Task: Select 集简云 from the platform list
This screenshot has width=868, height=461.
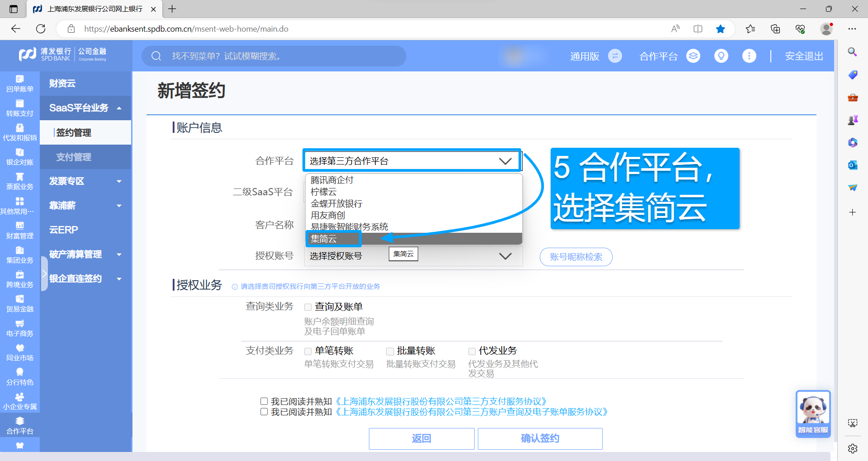Action: (414, 239)
